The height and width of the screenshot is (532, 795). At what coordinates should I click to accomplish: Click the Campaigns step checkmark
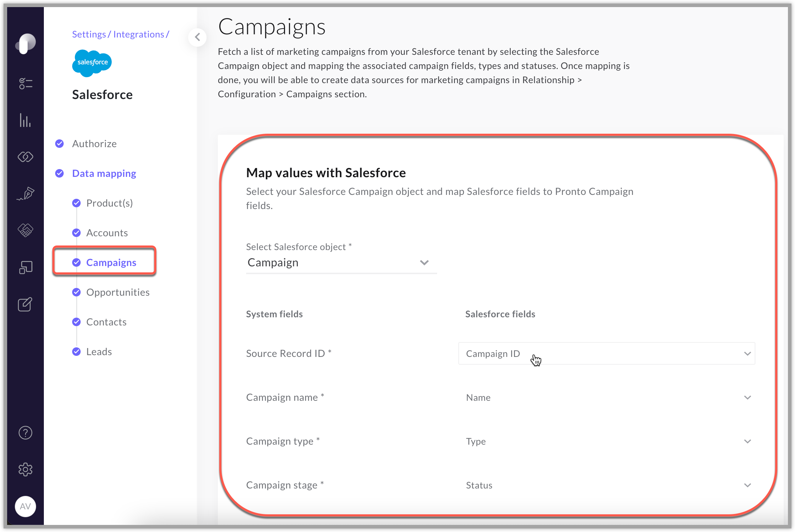tap(76, 262)
